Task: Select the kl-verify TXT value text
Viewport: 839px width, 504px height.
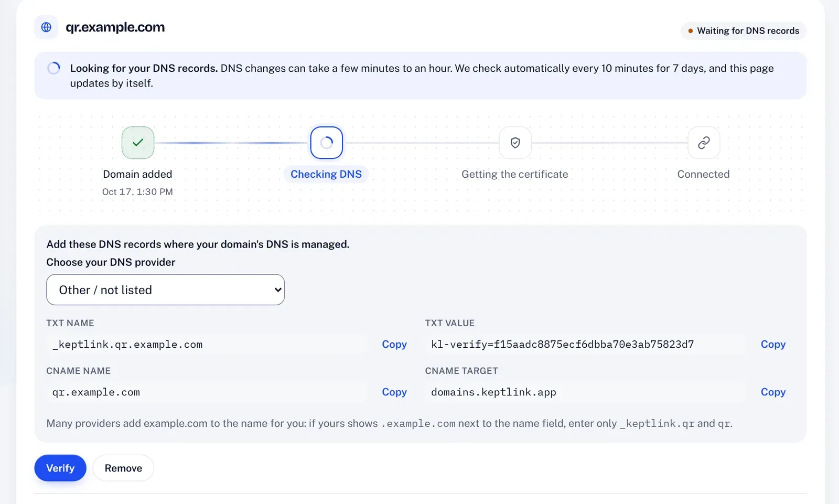Action: (x=562, y=345)
